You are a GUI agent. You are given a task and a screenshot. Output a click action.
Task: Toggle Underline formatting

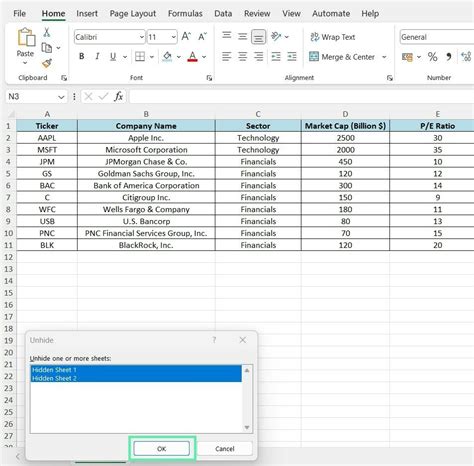(113, 57)
